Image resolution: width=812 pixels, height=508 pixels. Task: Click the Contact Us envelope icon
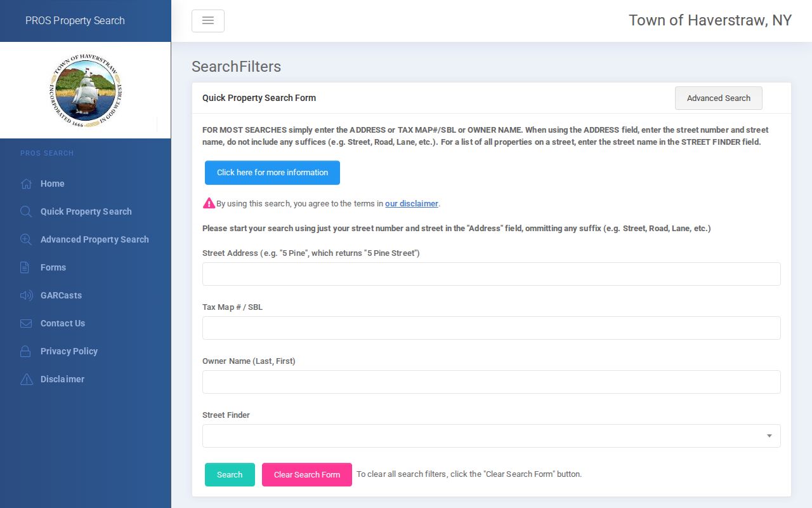[x=26, y=323]
